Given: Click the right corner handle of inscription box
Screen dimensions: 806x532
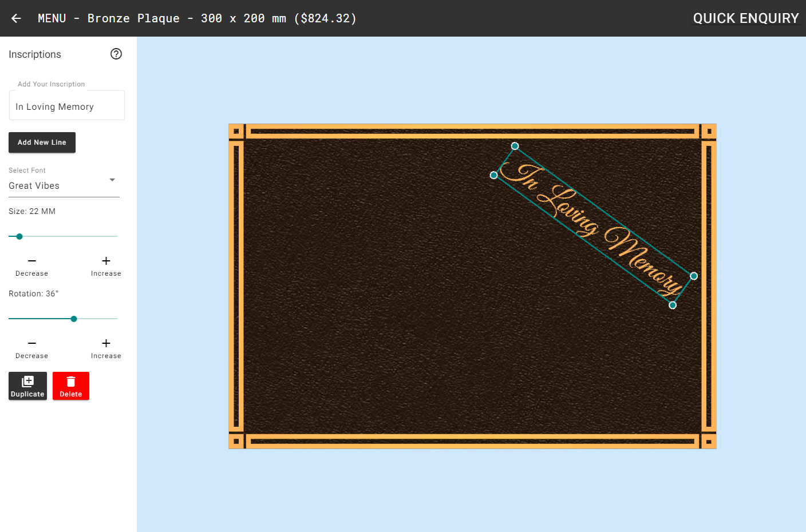Looking at the screenshot, I should tap(694, 276).
